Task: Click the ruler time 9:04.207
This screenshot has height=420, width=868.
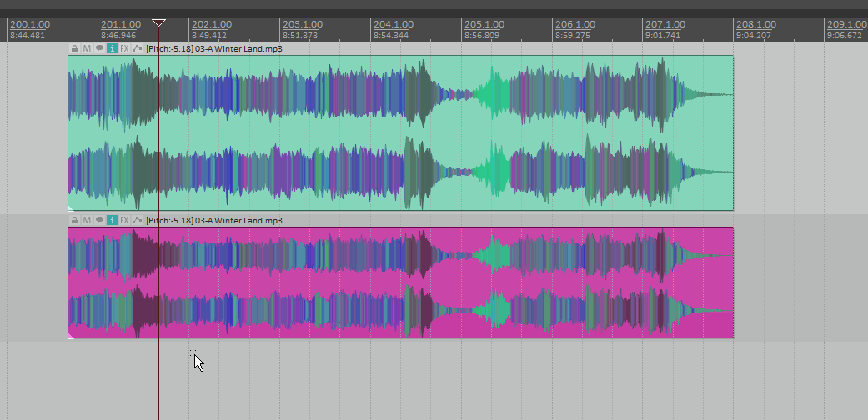Action: click(x=754, y=35)
